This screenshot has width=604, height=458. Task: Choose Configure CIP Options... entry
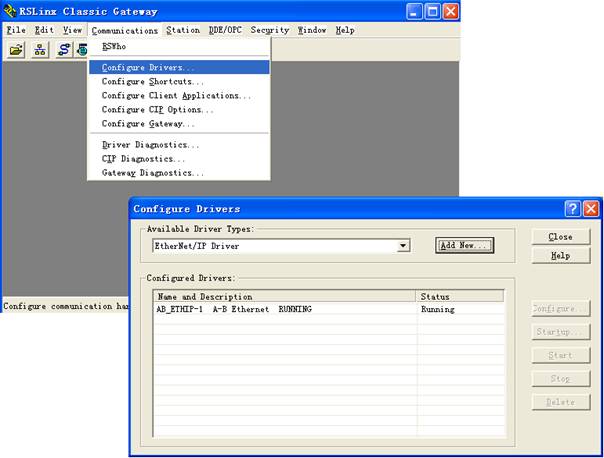(x=179, y=110)
